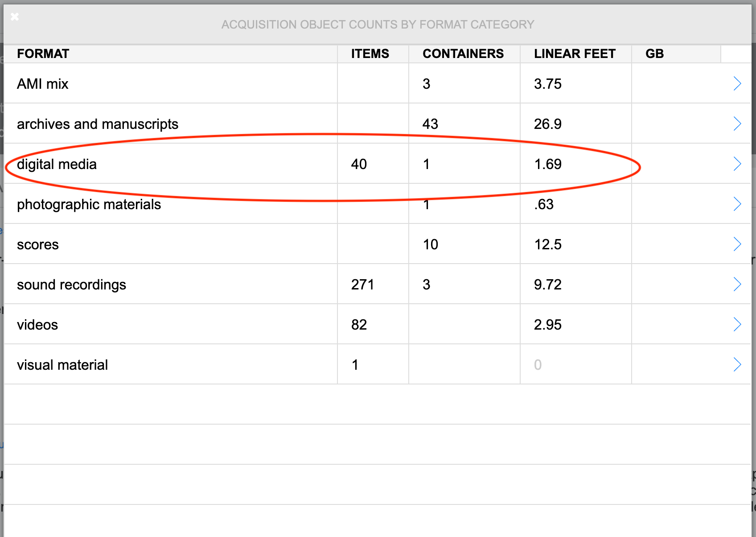This screenshot has width=756, height=537.
Task: Click items value 82 for videos
Action: tap(359, 325)
